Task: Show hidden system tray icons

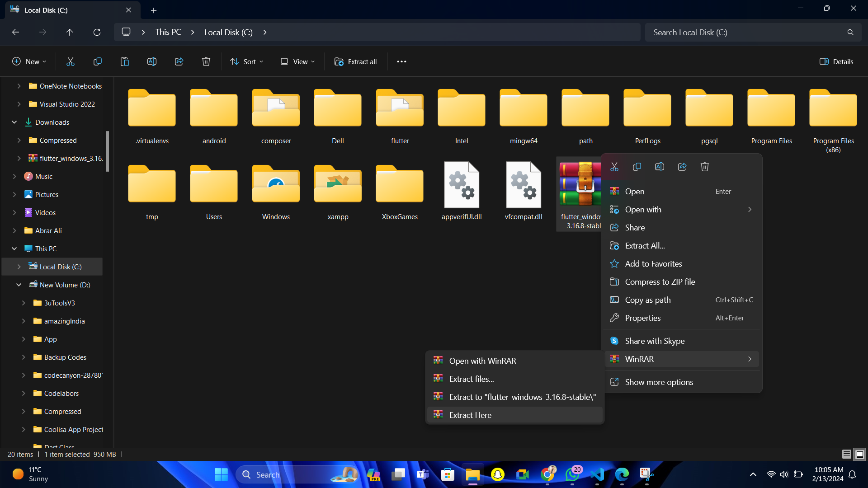Action: pos(753,474)
